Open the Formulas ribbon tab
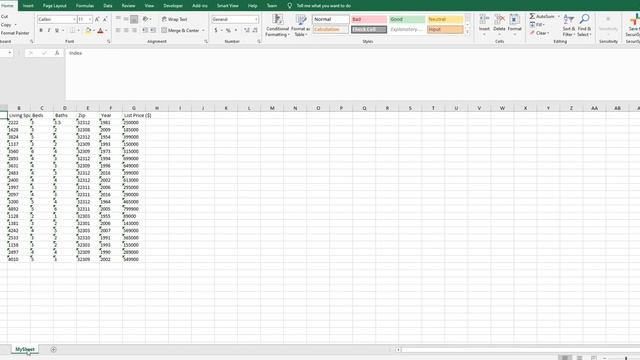 point(85,6)
